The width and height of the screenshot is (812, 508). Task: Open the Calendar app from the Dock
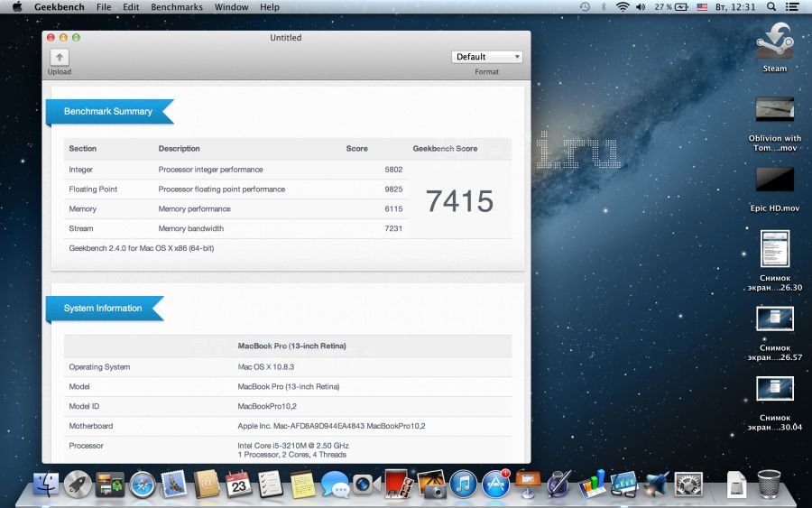point(238,485)
